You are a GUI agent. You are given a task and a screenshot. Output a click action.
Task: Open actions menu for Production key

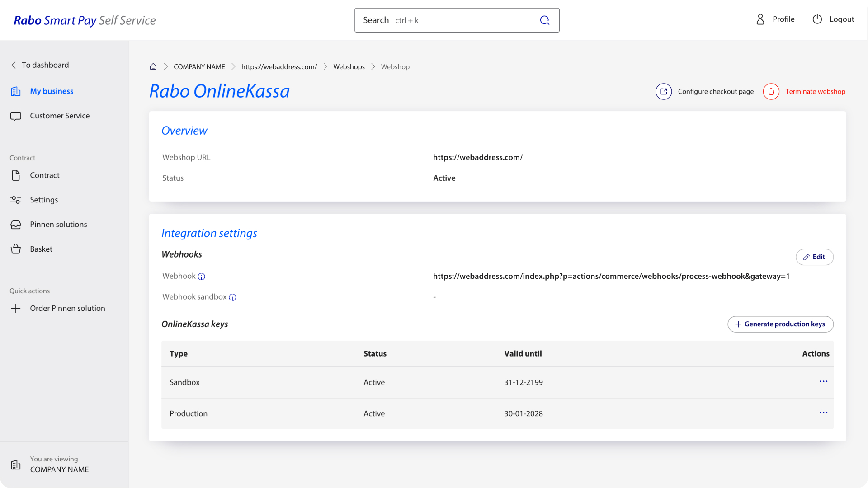click(823, 413)
